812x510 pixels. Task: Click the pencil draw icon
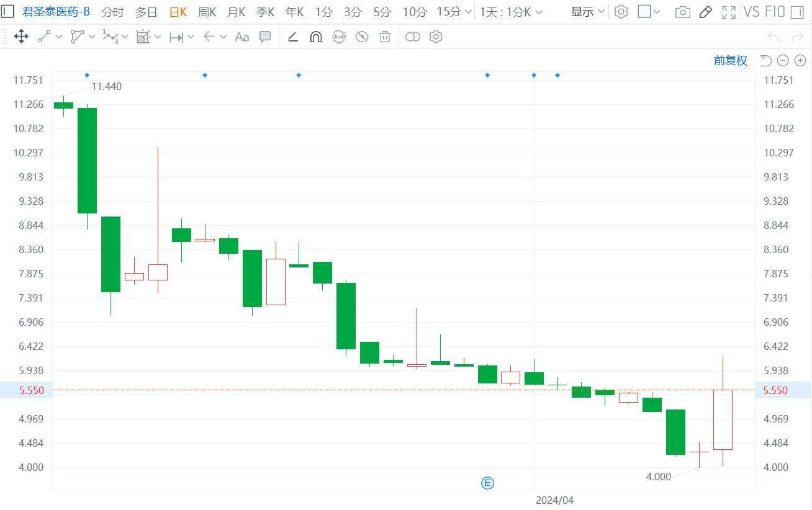pos(705,12)
